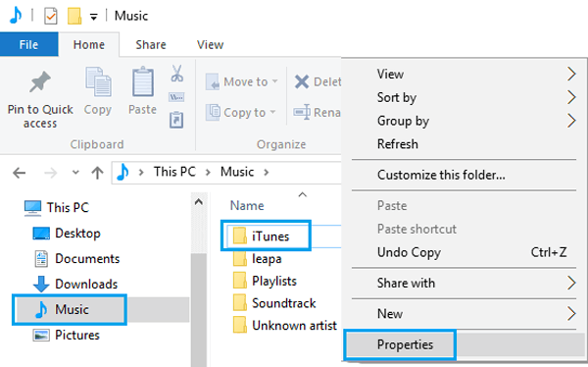Screen dimensions: 588x367
Task: Go back with the Back arrow
Action: (20, 173)
